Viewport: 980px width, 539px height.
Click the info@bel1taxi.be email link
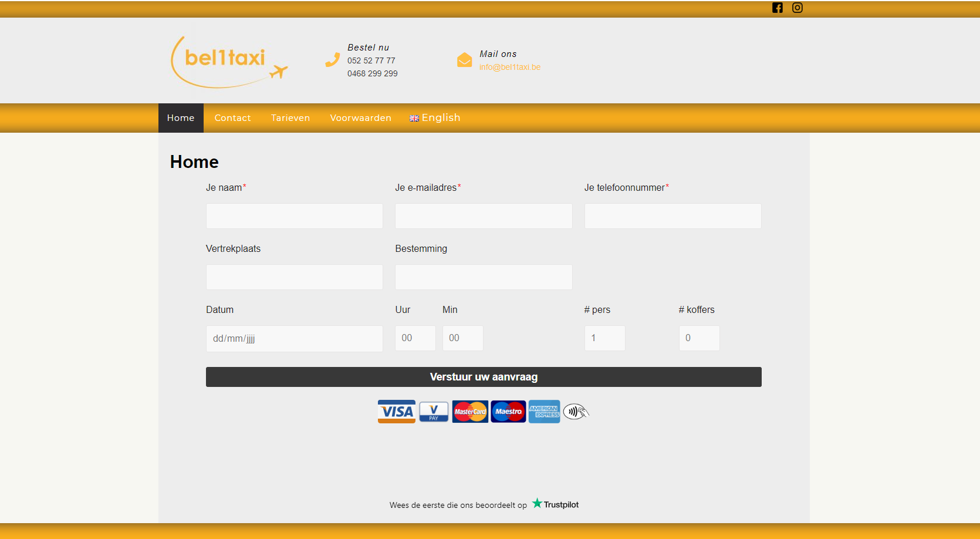(x=510, y=67)
